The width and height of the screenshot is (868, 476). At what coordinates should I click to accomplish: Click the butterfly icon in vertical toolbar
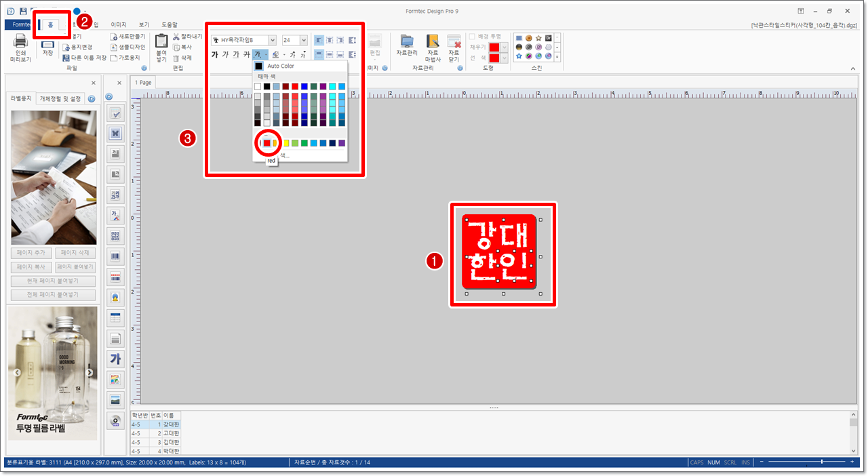tap(115, 134)
